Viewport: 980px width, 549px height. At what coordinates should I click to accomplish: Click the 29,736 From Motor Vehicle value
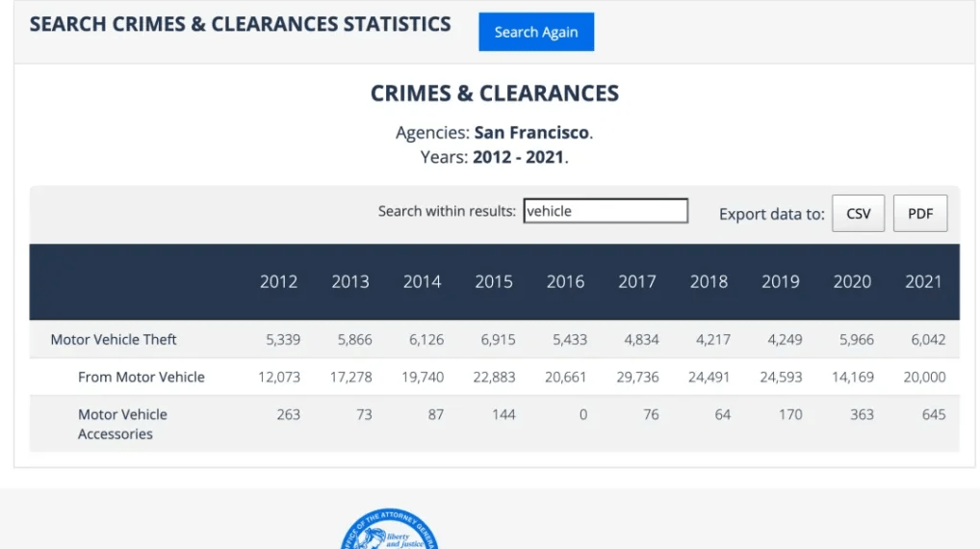(x=637, y=377)
